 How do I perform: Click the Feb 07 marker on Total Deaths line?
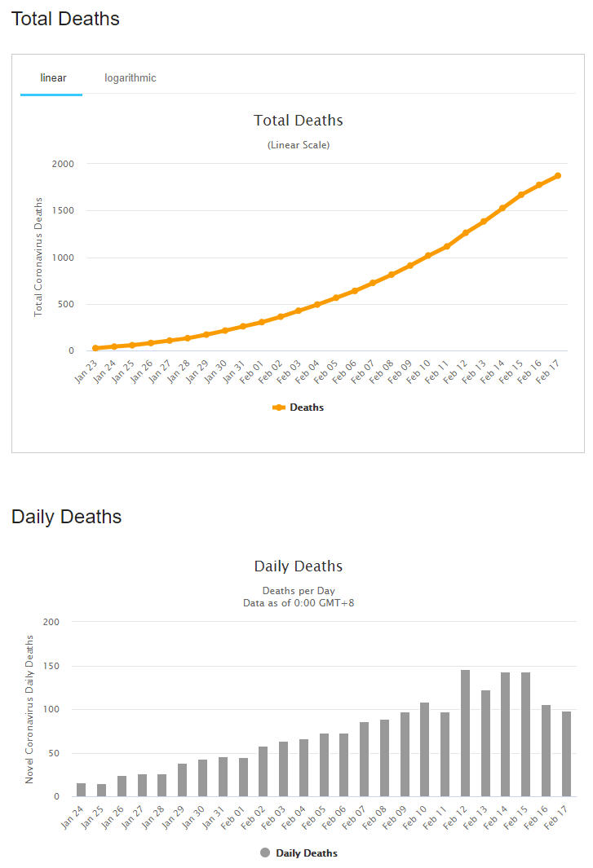coord(373,283)
